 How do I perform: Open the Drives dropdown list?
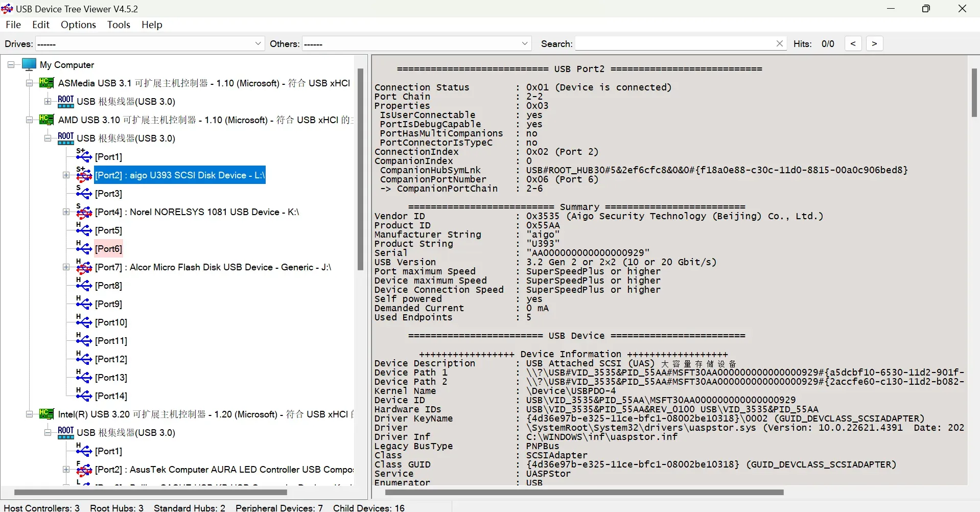(x=258, y=44)
